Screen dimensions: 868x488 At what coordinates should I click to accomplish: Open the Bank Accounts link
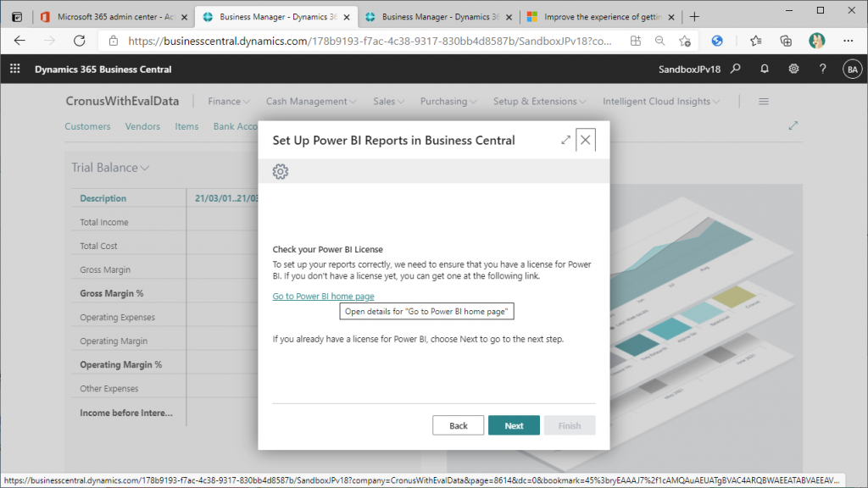tap(236, 126)
